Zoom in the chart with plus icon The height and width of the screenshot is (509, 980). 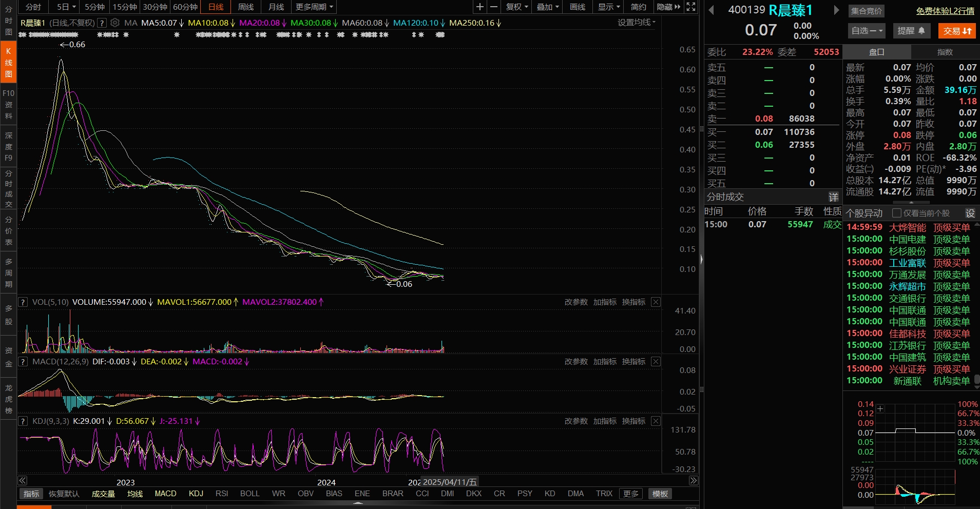tap(479, 7)
